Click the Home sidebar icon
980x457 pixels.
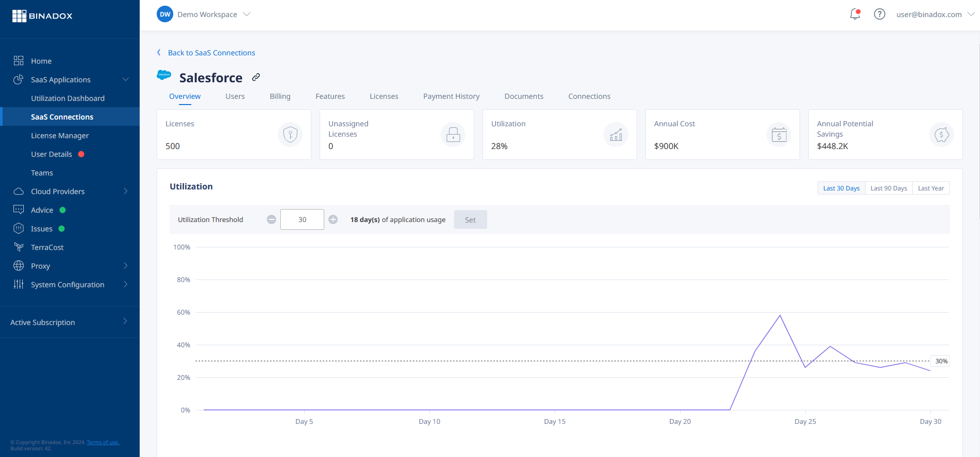coord(19,61)
